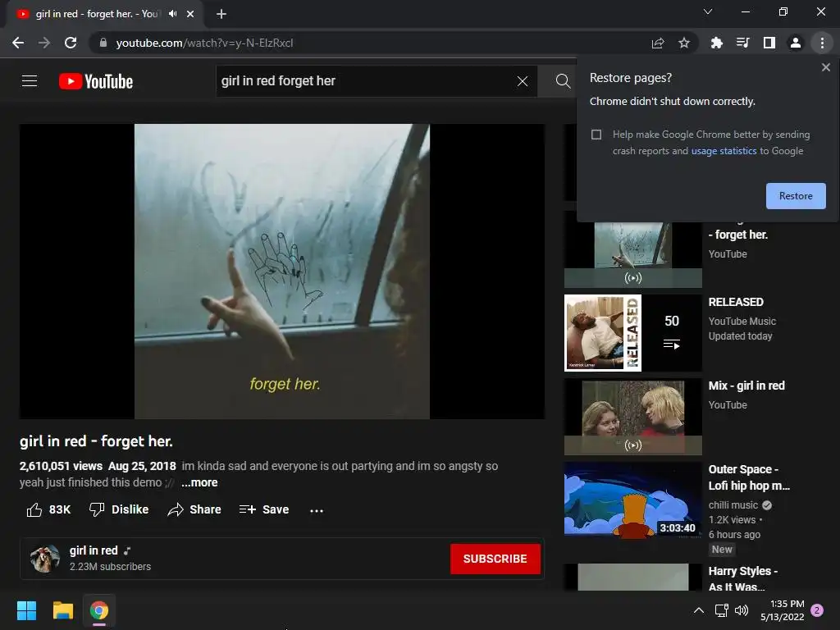Open the volume tray icon
Screen dimensions: 840x630
pos(742,610)
